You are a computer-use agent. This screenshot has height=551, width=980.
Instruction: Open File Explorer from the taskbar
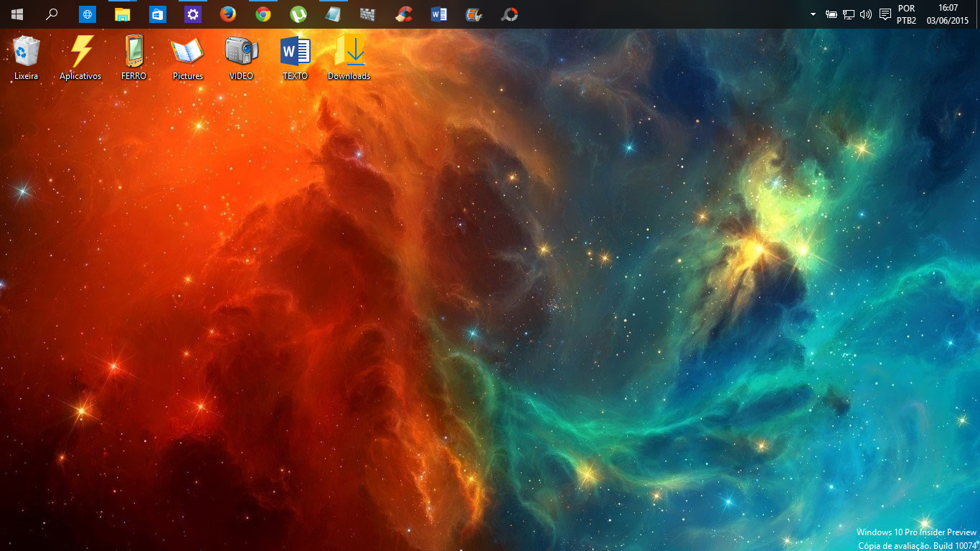tap(123, 14)
